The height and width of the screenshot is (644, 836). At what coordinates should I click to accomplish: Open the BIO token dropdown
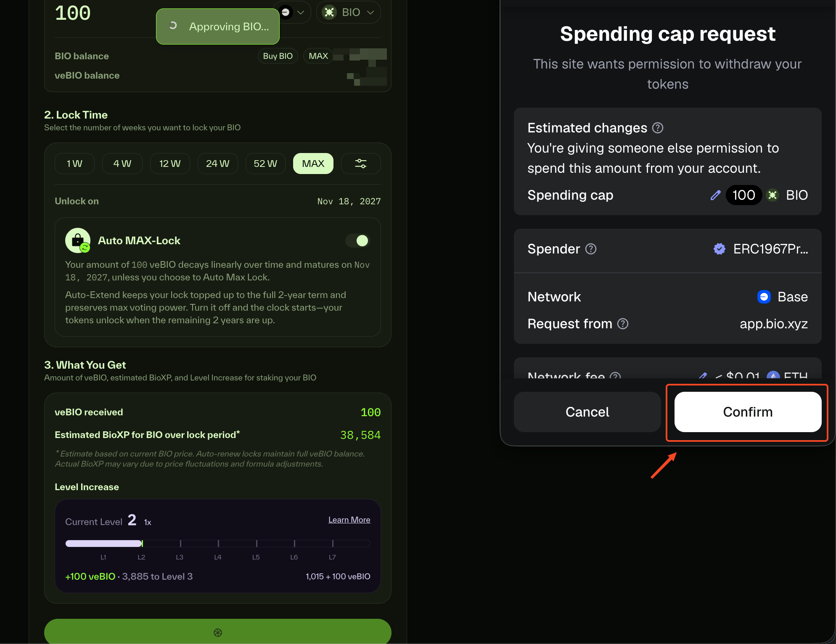(x=349, y=13)
